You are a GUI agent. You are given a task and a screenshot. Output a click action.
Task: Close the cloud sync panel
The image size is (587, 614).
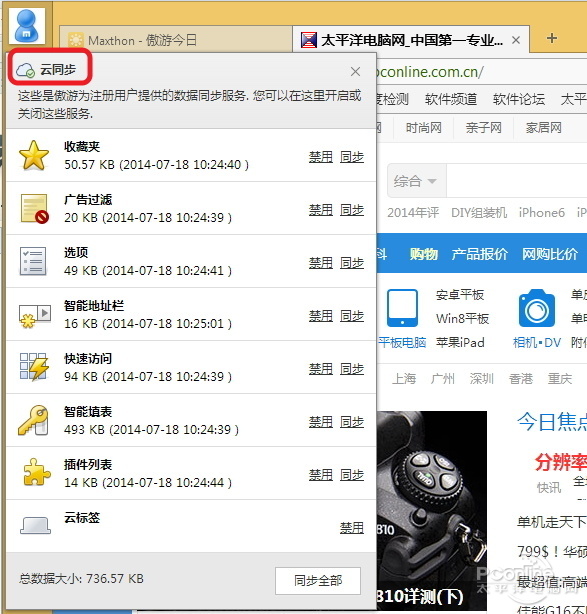click(x=356, y=72)
